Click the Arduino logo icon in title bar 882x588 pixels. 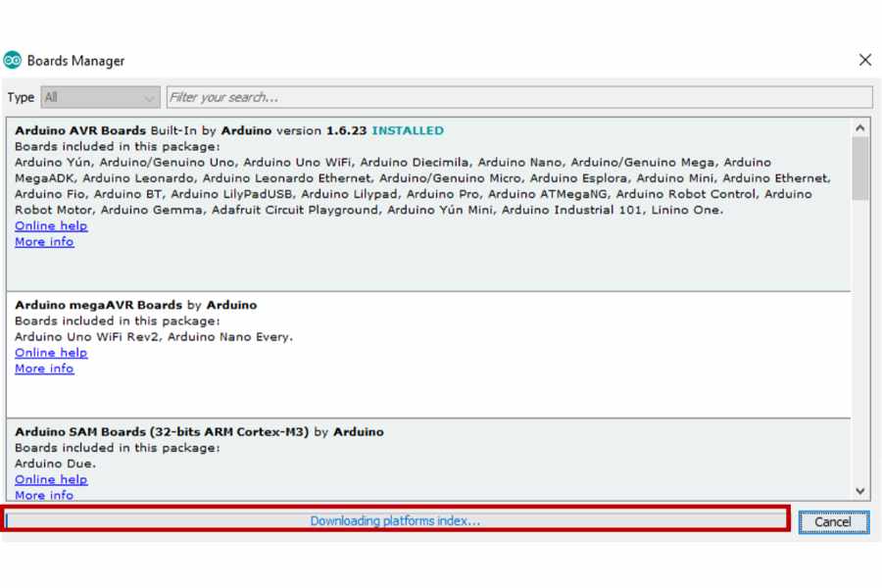[x=13, y=60]
